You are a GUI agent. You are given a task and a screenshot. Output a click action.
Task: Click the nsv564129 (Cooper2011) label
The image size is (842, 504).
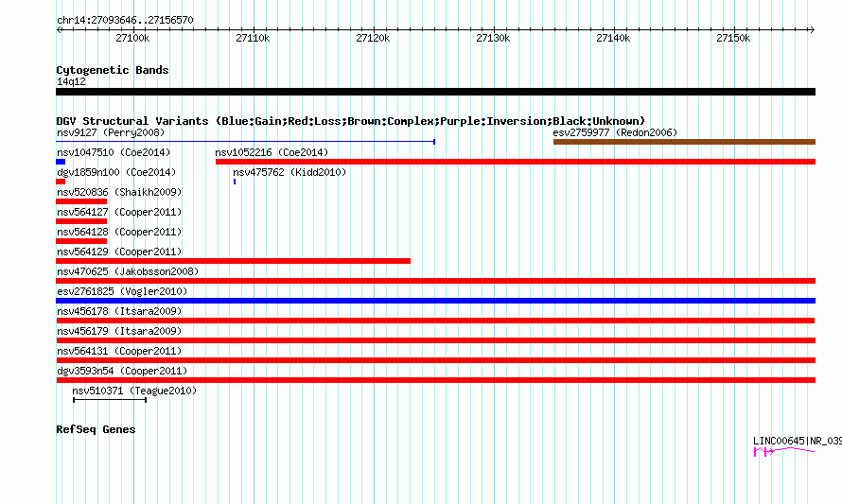[x=119, y=252]
